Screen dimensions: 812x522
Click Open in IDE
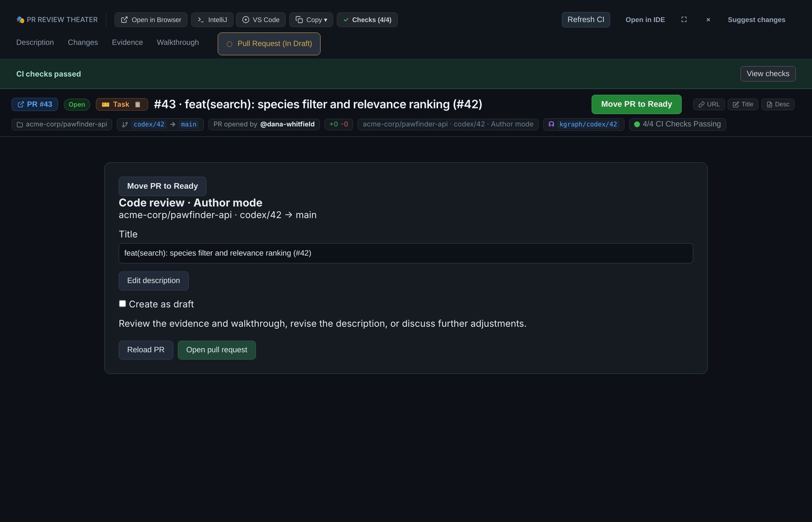pyautogui.click(x=645, y=20)
